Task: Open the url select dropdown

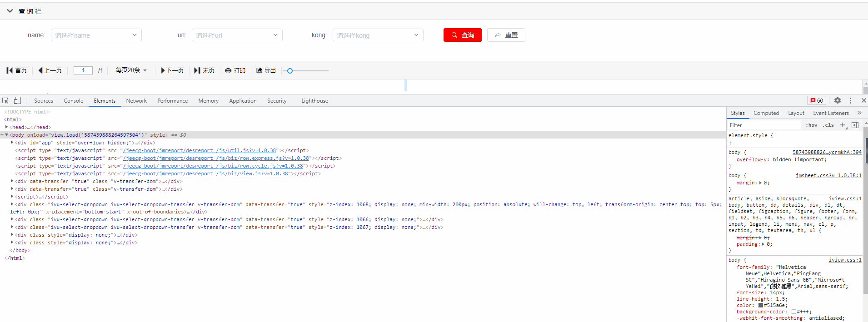Action: [x=237, y=35]
